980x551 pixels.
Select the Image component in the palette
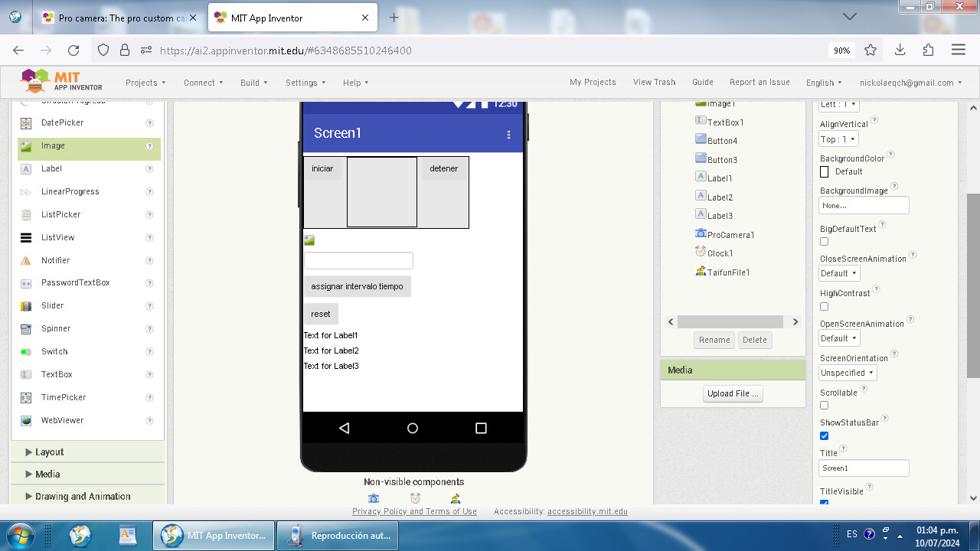53,145
